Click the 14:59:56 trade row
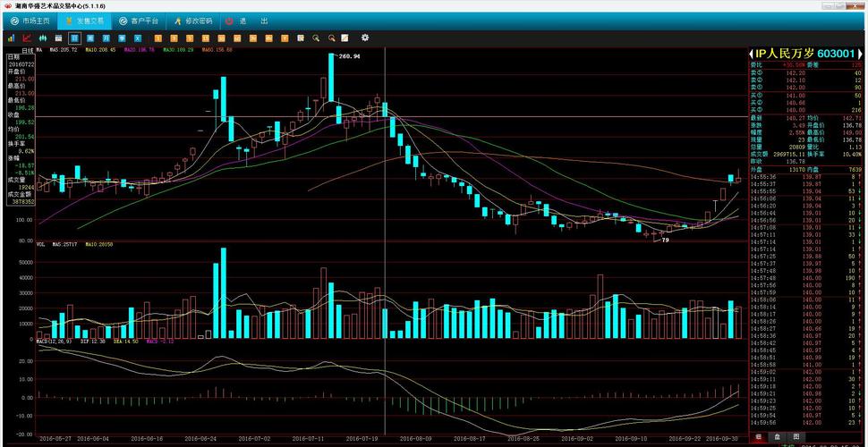This screenshot has width=868, height=447. pyautogui.click(x=806, y=423)
